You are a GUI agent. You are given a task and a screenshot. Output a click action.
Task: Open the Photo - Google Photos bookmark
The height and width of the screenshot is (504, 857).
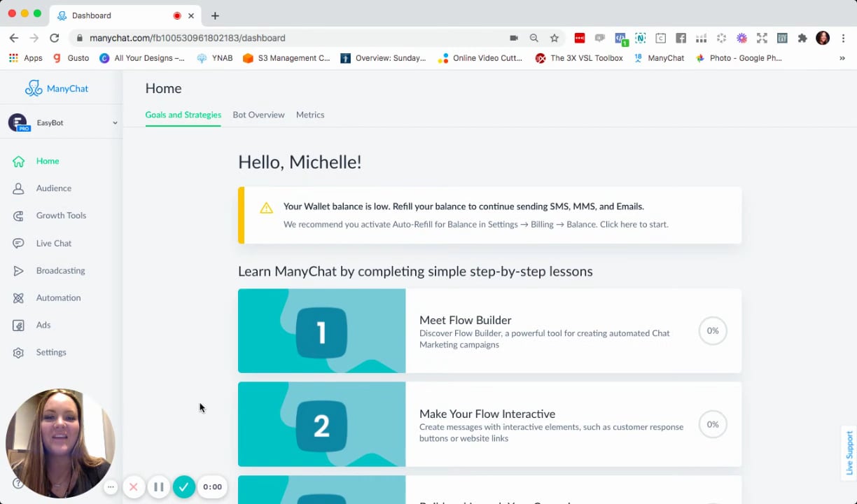click(x=738, y=58)
